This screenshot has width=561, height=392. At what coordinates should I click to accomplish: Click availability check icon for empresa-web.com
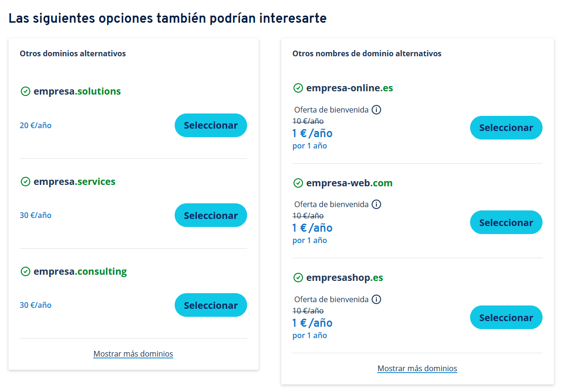[298, 183]
